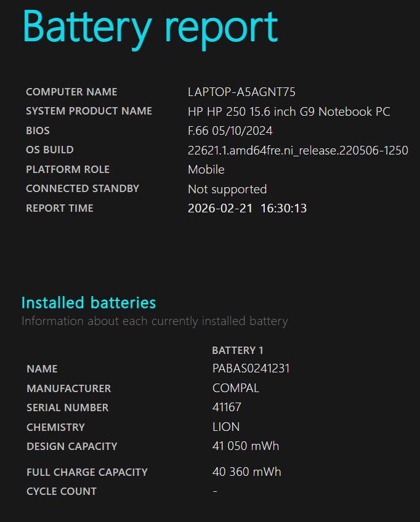Click the report time 2026-02-21 16:30:13
Viewport: 420px width, 522px height.
(247, 208)
